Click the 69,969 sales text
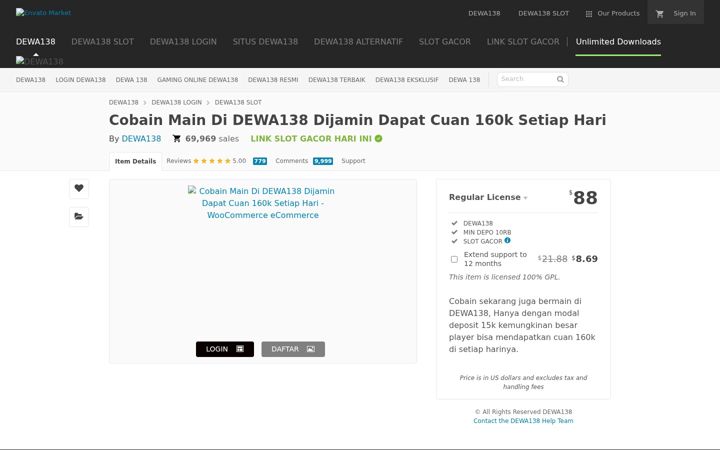The height and width of the screenshot is (450, 720). click(212, 138)
